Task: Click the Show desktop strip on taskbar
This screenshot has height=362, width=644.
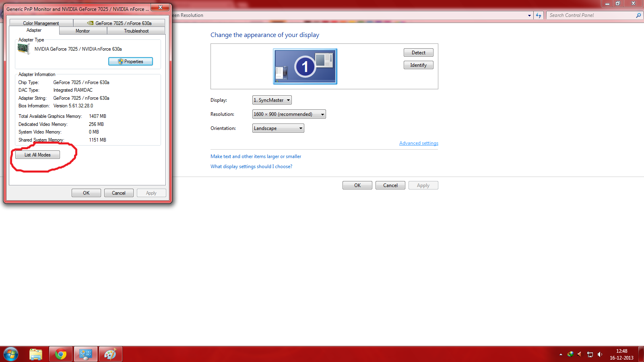Action: click(641, 354)
